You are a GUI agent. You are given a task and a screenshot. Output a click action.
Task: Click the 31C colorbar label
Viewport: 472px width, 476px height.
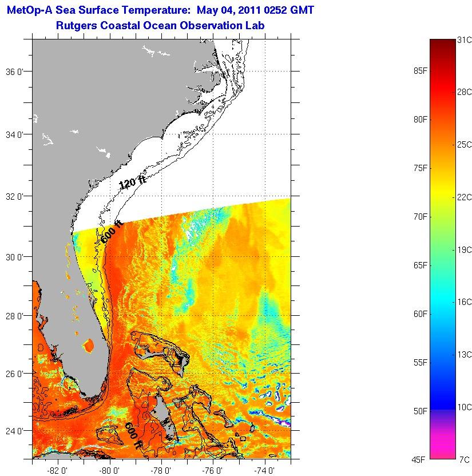(465, 40)
